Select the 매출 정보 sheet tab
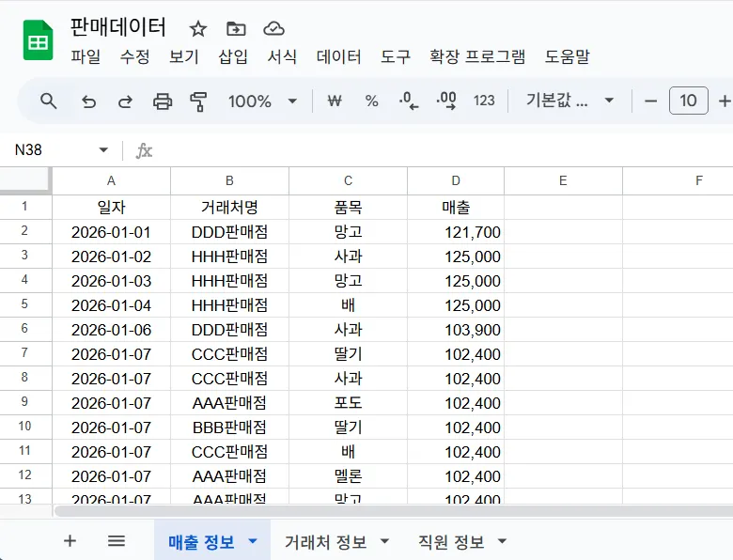Screen dimensions: 733x560 [201, 542]
